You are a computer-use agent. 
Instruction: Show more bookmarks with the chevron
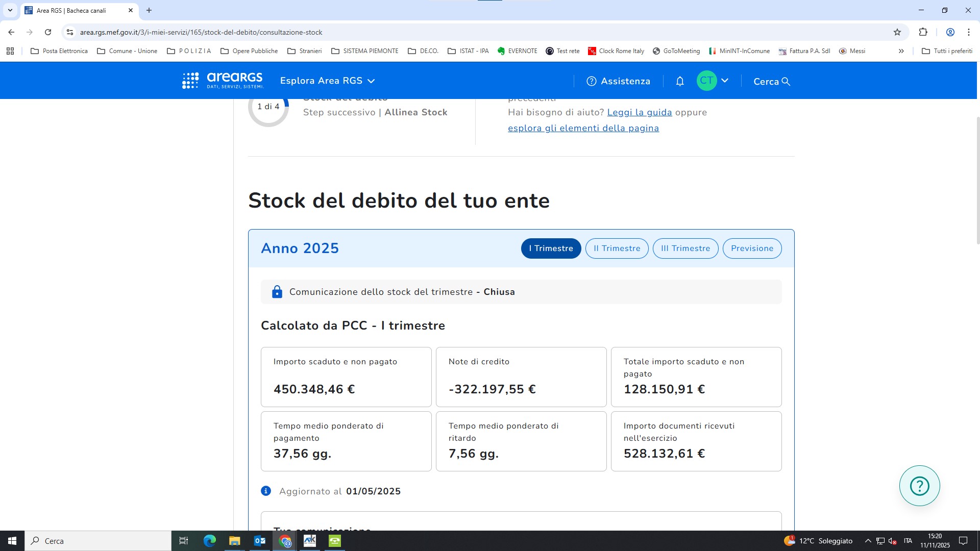(x=901, y=51)
